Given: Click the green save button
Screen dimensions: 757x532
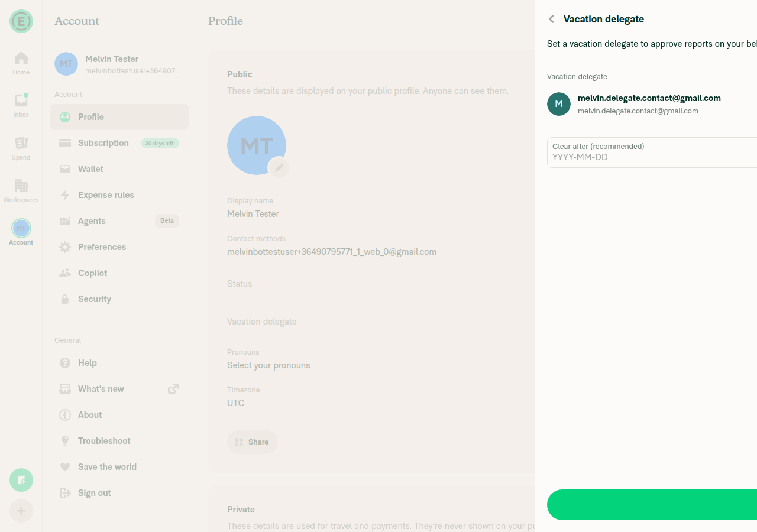Looking at the screenshot, I should [652, 505].
